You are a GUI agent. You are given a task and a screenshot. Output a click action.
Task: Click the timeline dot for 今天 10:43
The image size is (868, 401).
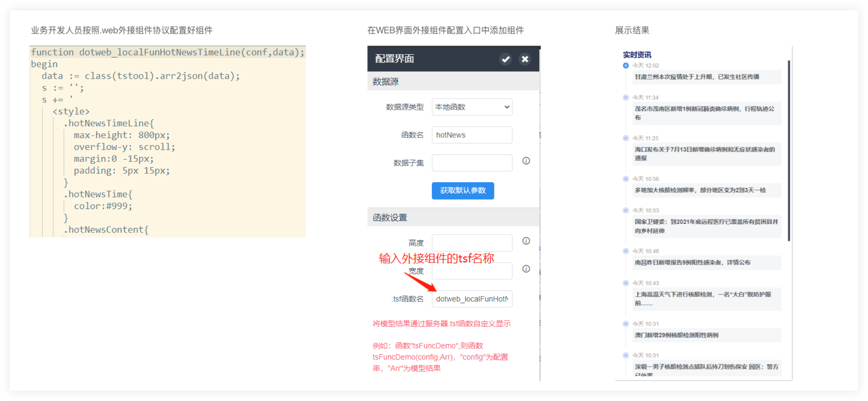click(626, 283)
